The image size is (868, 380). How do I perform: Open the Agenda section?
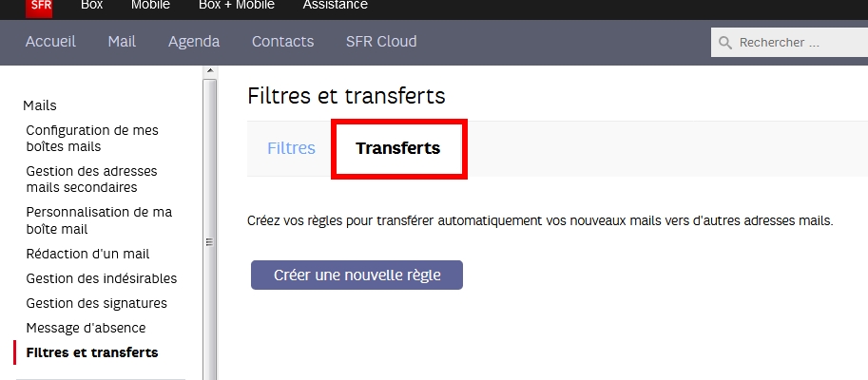[194, 42]
